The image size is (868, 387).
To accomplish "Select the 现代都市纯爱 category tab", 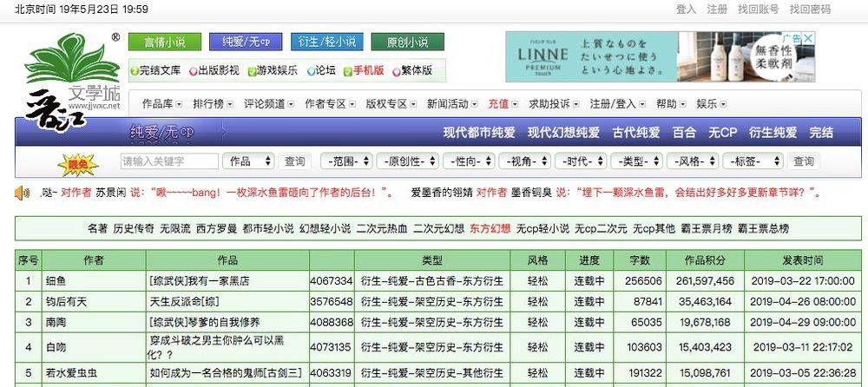I will click(479, 133).
